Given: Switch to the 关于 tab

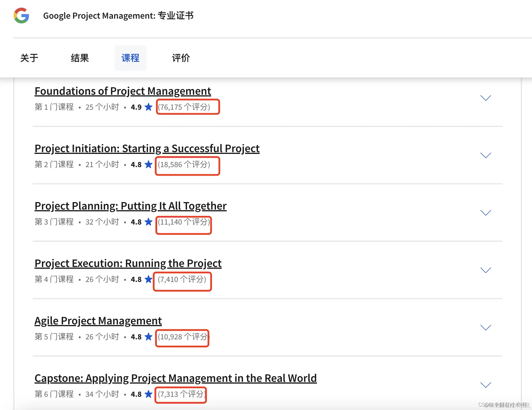Looking at the screenshot, I should (29, 58).
